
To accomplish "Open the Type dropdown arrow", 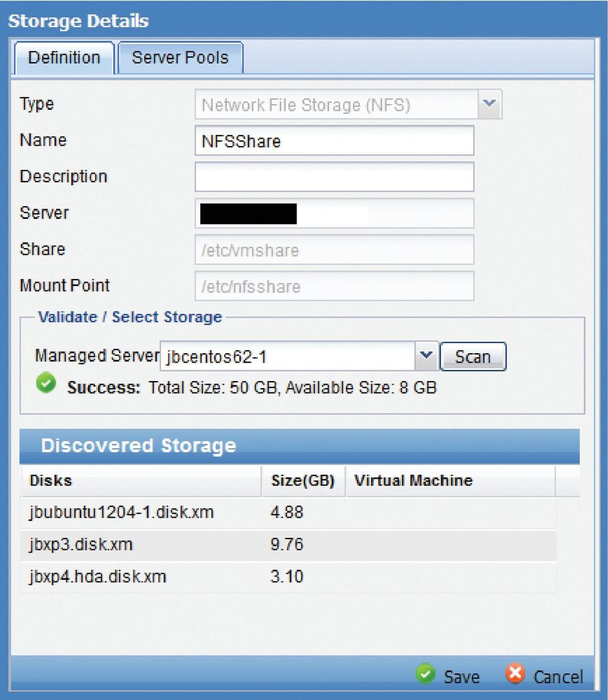I will [x=489, y=104].
